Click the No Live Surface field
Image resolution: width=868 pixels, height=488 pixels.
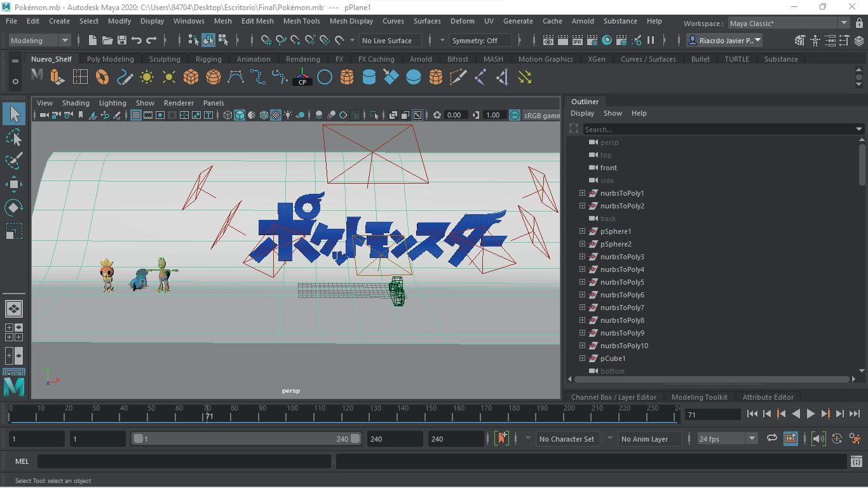[x=391, y=40]
